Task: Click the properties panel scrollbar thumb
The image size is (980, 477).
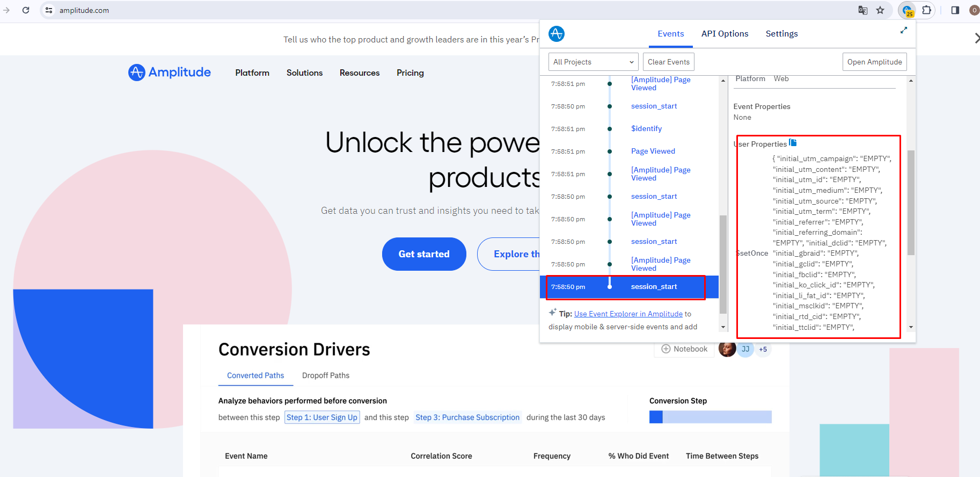Action: pyautogui.click(x=911, y=203)
